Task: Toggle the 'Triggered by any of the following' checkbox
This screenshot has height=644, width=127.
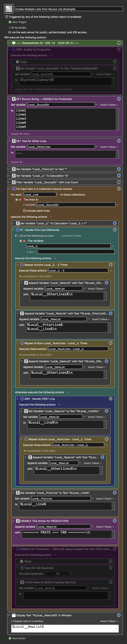Action: [x=7, y=17]
